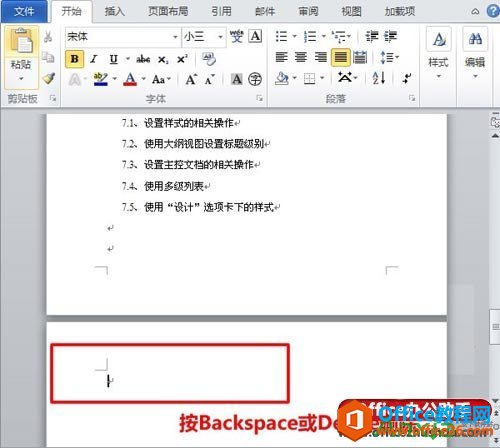500x448 pixels.
Task: Select the Format Painter brush
Action: 49,79
